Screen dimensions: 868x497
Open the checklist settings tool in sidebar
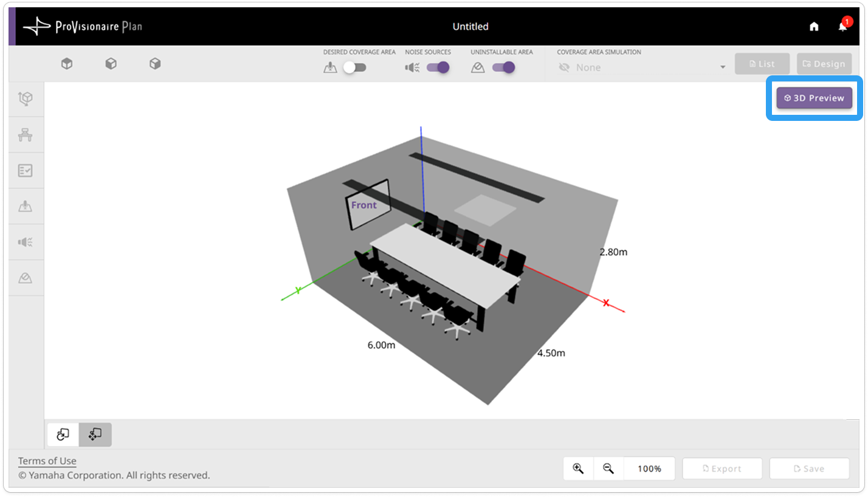tap(26, 171)
